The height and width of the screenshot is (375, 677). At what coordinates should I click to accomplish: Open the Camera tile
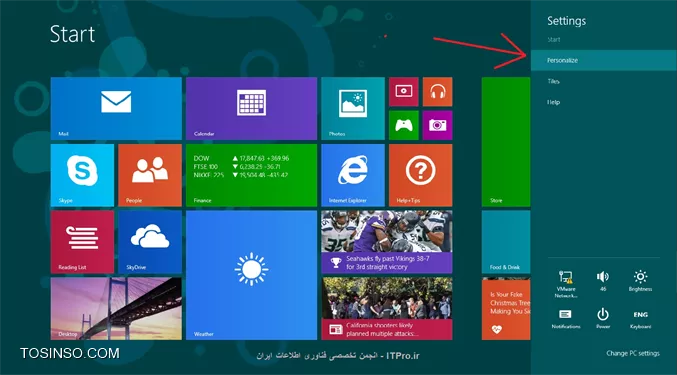[x=437, y=125]
